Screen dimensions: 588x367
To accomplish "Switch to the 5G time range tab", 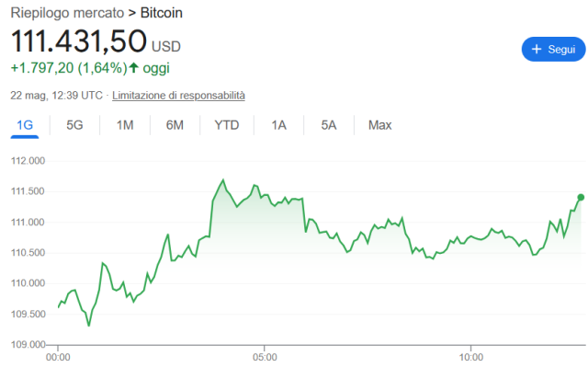I will pos(74,125).
